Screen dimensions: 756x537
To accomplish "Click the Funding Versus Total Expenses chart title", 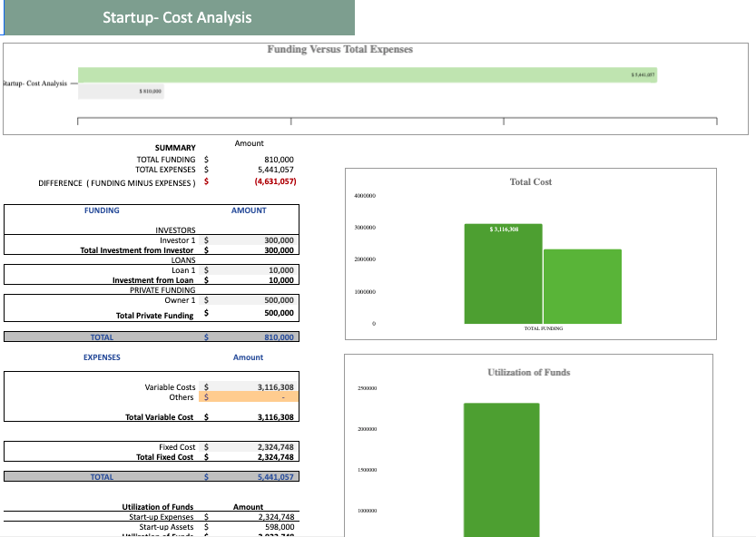I will (340, 49).
